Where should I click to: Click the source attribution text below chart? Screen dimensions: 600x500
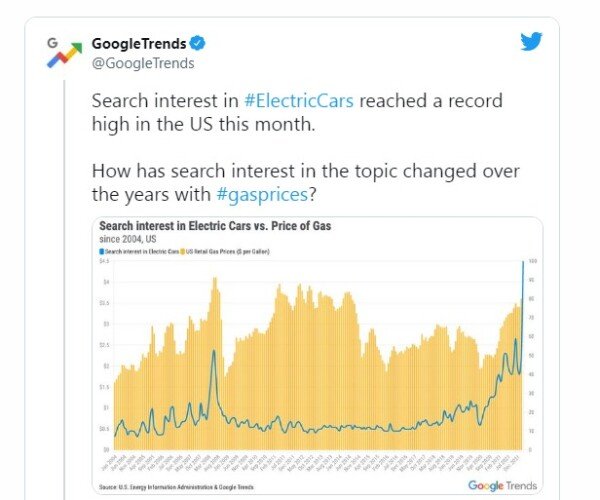(x=176, y=487)
